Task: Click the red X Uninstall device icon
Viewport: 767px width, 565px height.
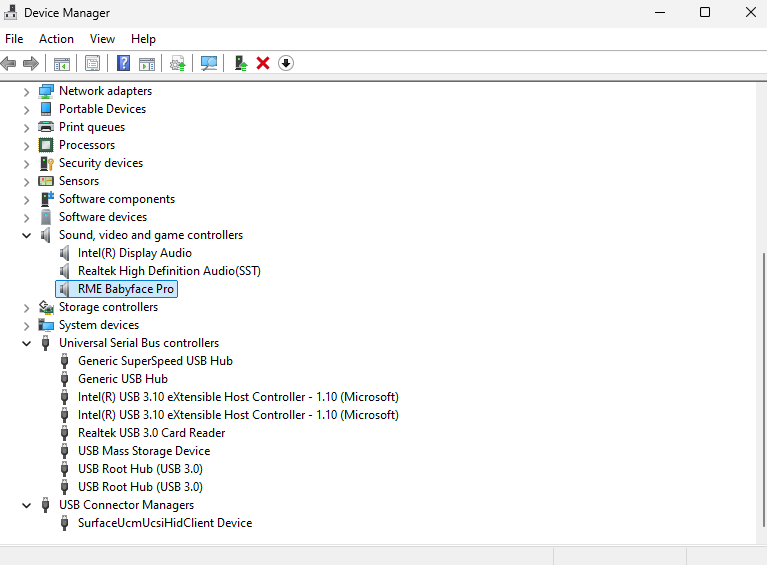Action: pyautogui.click(x=263, y=63)
